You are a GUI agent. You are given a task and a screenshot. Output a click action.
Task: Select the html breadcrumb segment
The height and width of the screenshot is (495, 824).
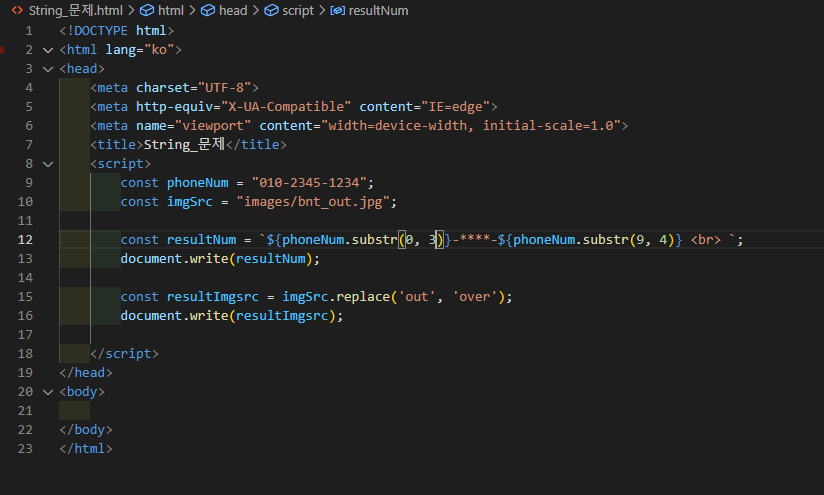tap(171, 11)
